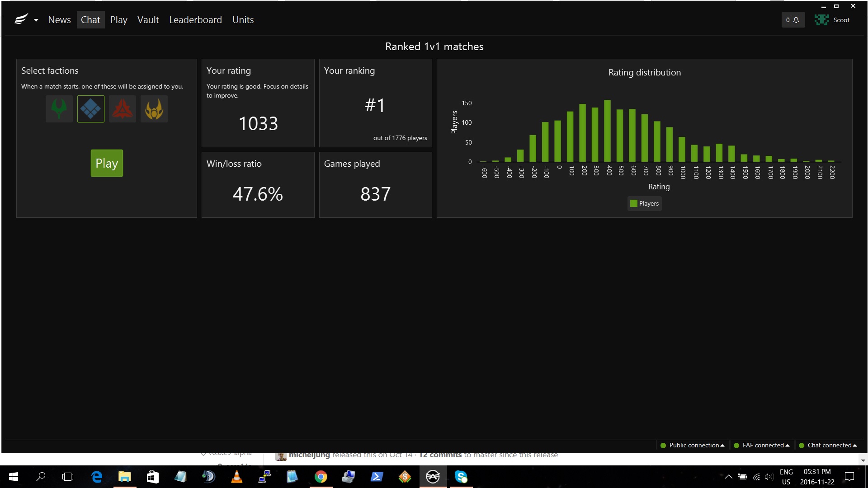Open File Explorer from taskbar

(125, 477)
